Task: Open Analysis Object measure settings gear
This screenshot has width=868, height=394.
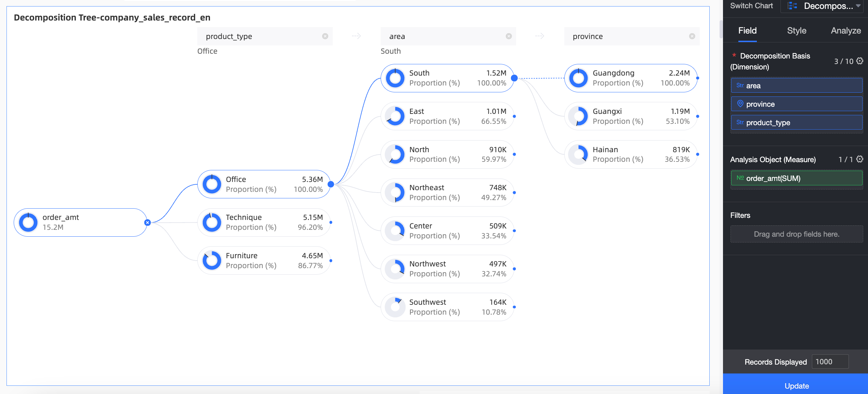Action: click(x=860, y=159)
